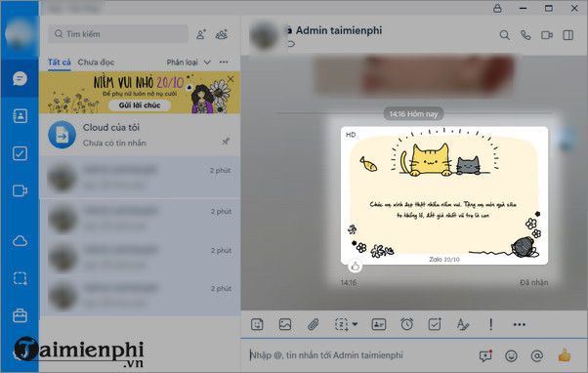Open more options in the chat toolbar

coord(519,324)
